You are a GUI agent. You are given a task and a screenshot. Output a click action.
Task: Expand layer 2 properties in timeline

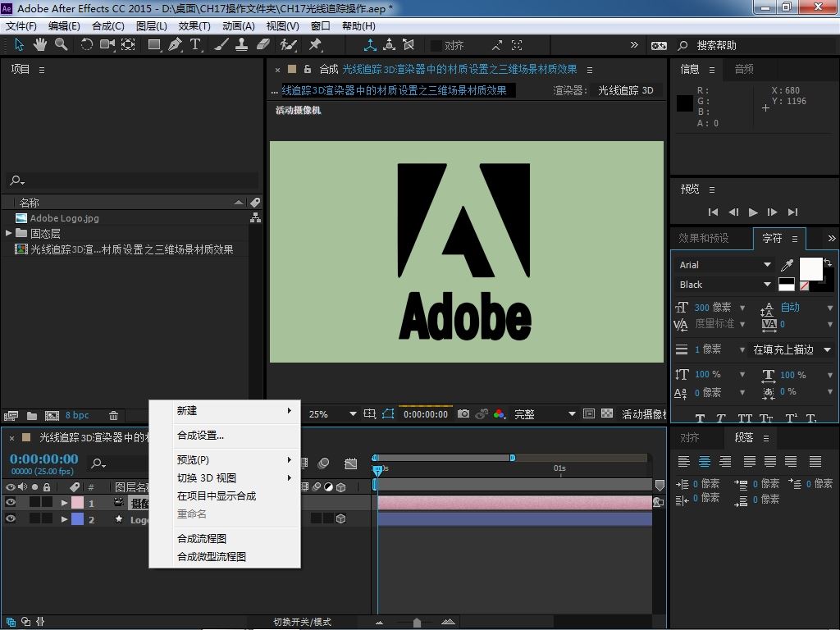click(64, 518)
